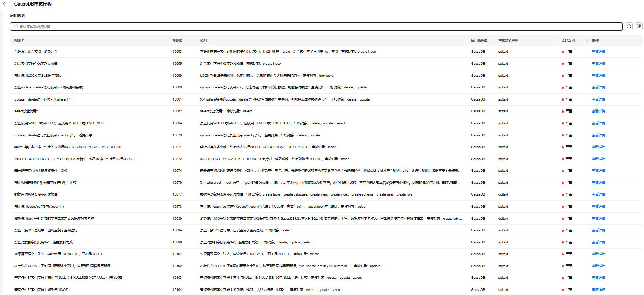The height and width of the screenshot is (295, 644).
Task: Focus the rule name search box
Action: click(x=316, y=27)
